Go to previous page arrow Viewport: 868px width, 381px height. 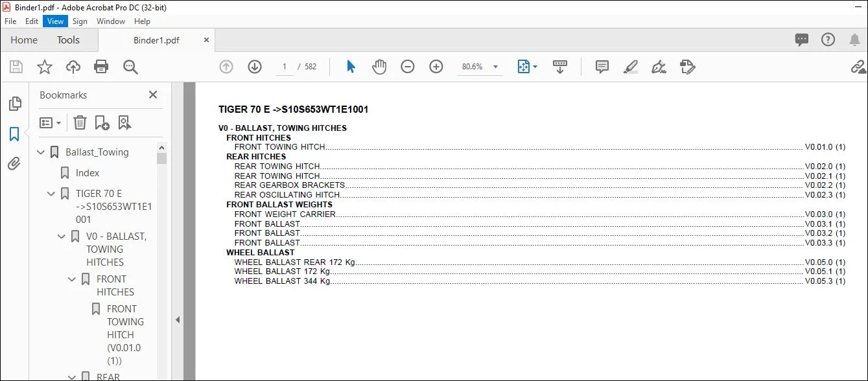click(x=226, y=67)
